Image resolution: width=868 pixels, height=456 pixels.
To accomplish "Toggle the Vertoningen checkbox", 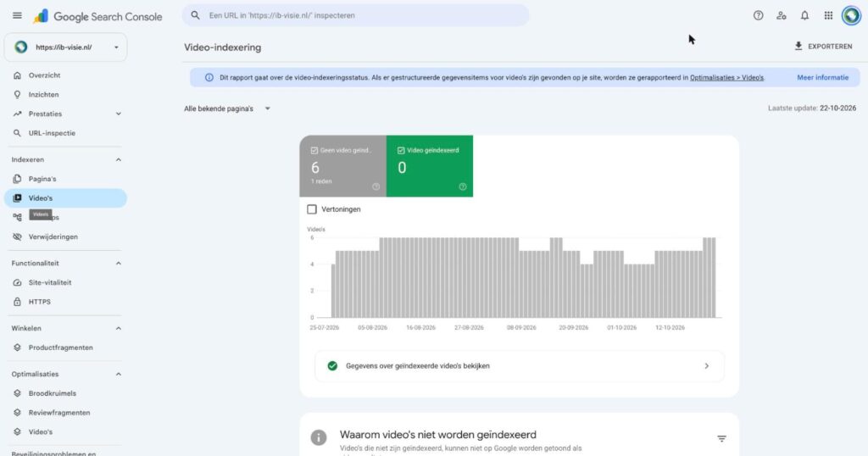I will tap(312, 209).
